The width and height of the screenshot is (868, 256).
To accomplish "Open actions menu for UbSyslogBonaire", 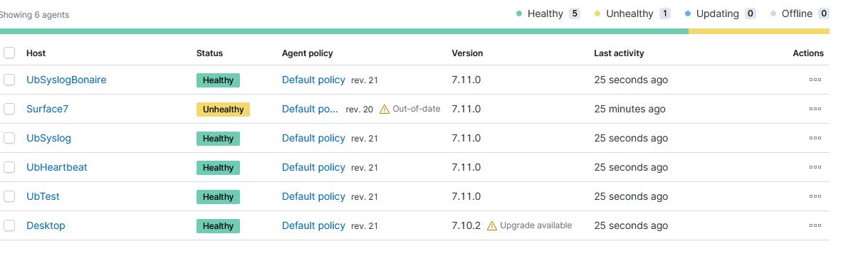I will tap(815, 80).
